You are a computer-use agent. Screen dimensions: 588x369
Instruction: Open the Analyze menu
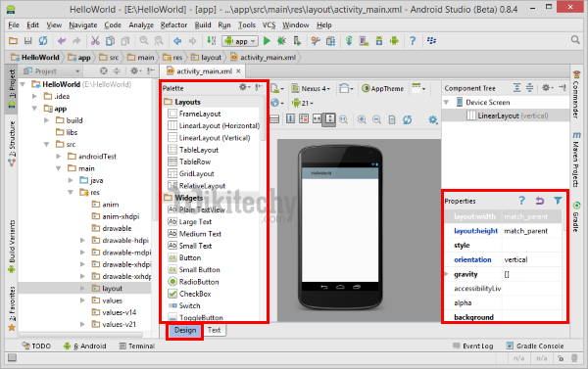pos(141,25)
